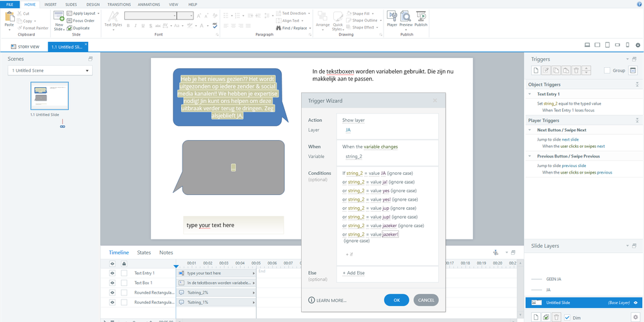Collapse the Text Entry 1 trigger group

pyautogui.click(x=529, y=94)
